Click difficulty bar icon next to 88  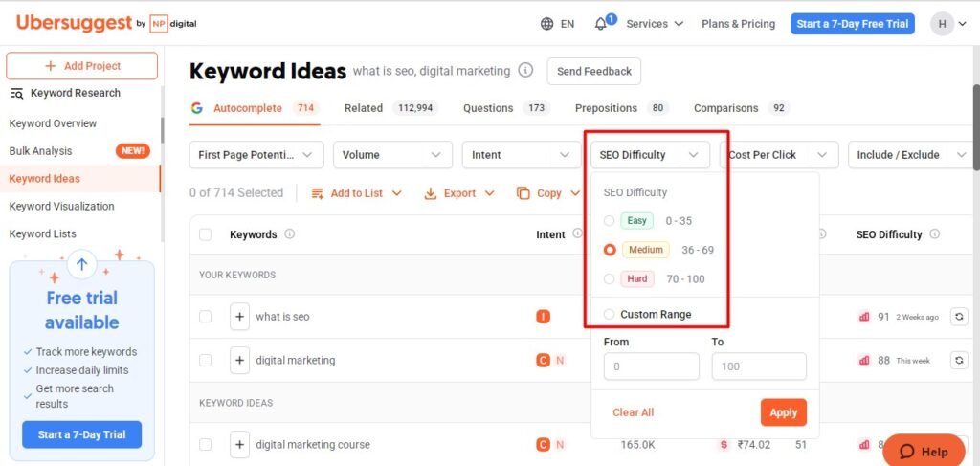tap(864, 361)
